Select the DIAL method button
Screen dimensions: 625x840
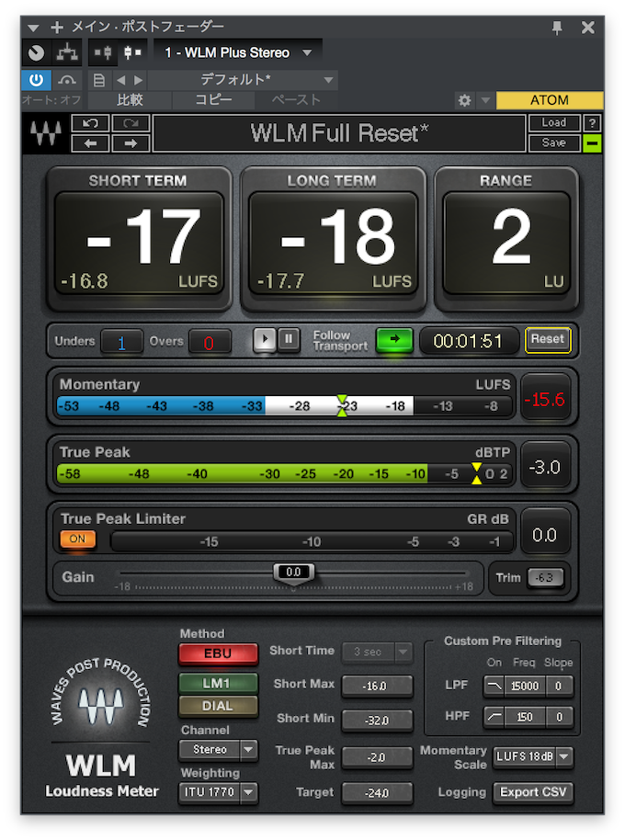coord(218,706)
